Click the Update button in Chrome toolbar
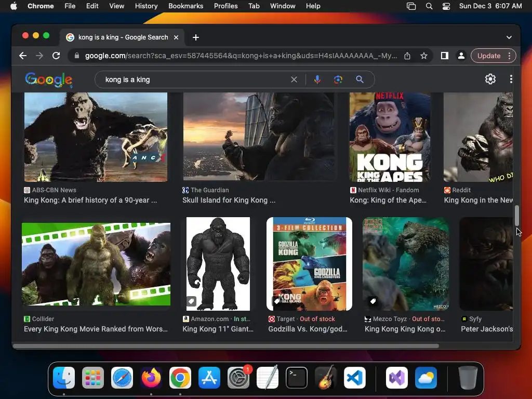532x399 pixels. point(489,56)
